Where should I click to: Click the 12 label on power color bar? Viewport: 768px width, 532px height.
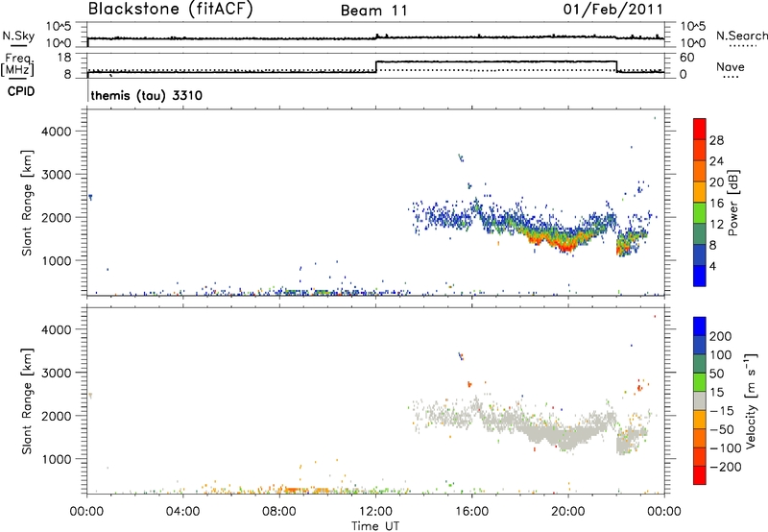point(716,225)
